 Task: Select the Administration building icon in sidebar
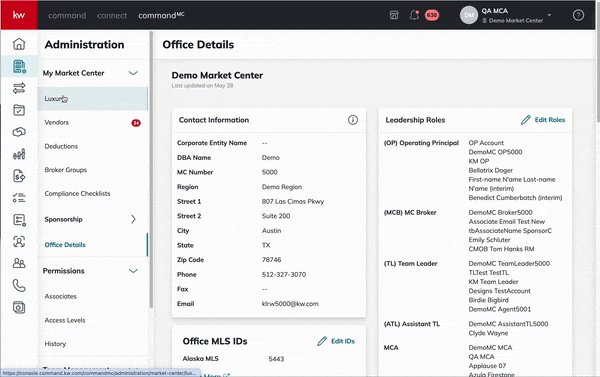(x=19, y=66)
